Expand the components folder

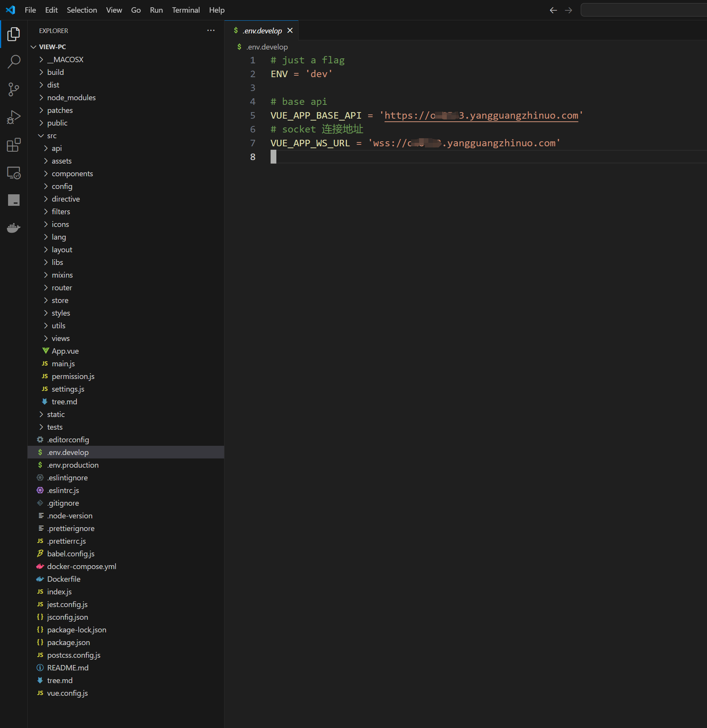46,174
